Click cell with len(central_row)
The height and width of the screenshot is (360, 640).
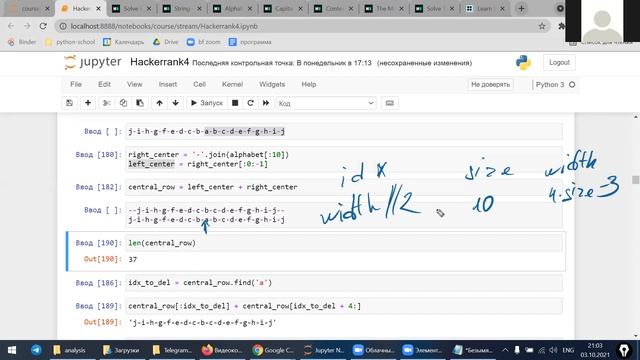click(344, 243)
